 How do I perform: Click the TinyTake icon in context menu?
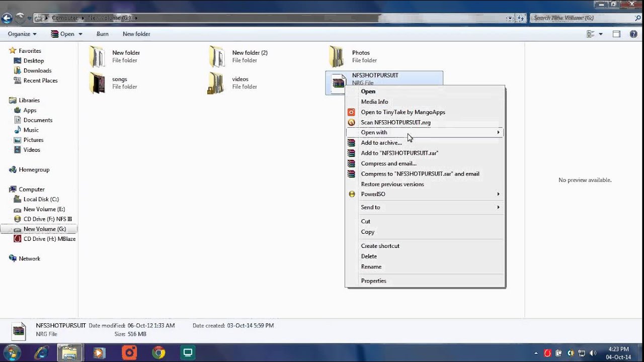[x=352, y=112]
